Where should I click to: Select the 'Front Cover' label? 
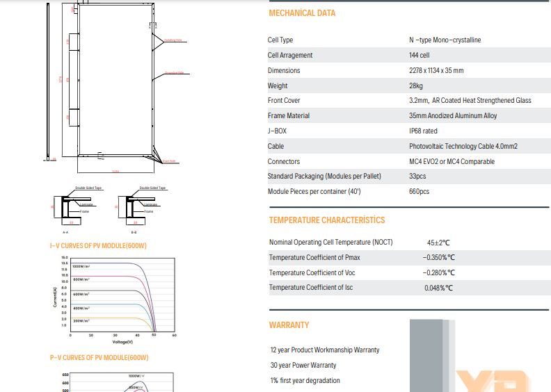(x=284, y=100)
